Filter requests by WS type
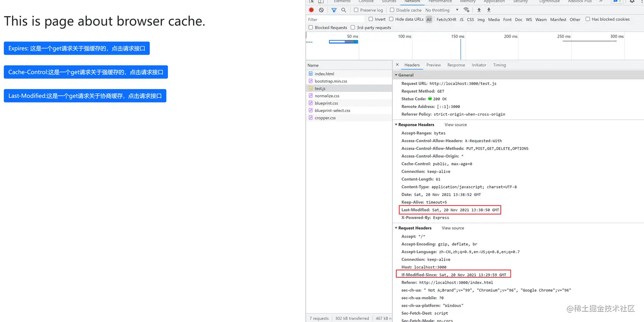644x322 pixels. pyautogui.click(x=529, y=20)
